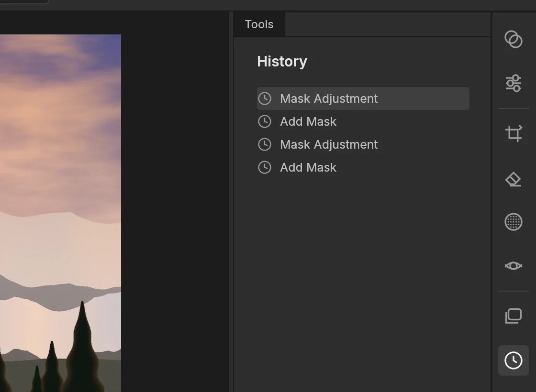Select the Eraser tool icon
The image size is (536, 392).
(514, 179)
